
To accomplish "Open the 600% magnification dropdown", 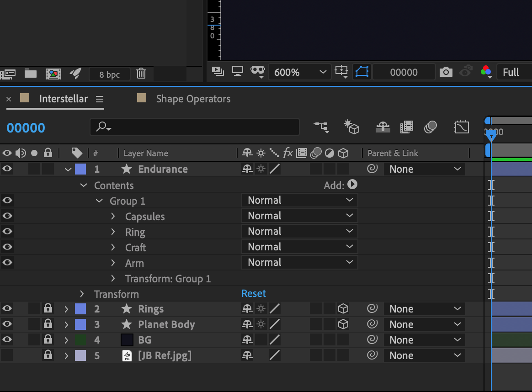I will (x=299, y=72).
